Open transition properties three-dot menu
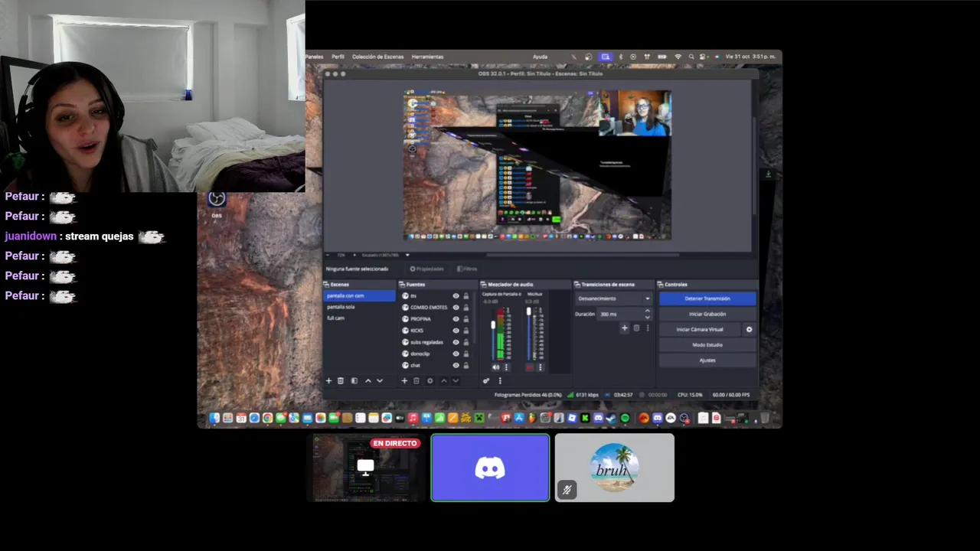This screenshot has height=551, width=980. point(648,328)
